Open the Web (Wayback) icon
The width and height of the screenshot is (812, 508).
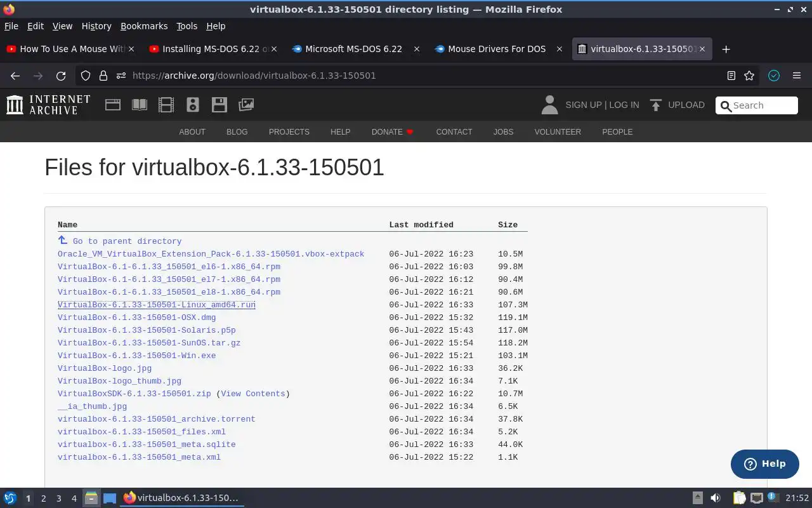[x=113, y=105]
